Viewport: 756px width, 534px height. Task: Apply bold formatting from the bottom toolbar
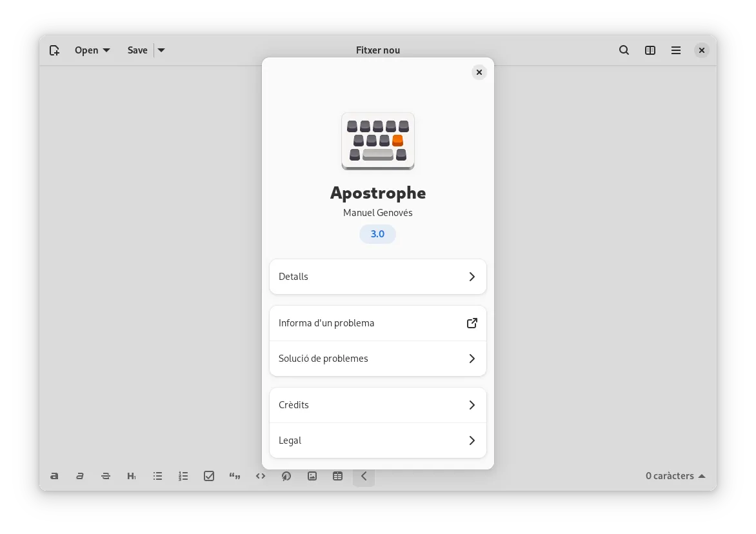(x=54, y=476)
